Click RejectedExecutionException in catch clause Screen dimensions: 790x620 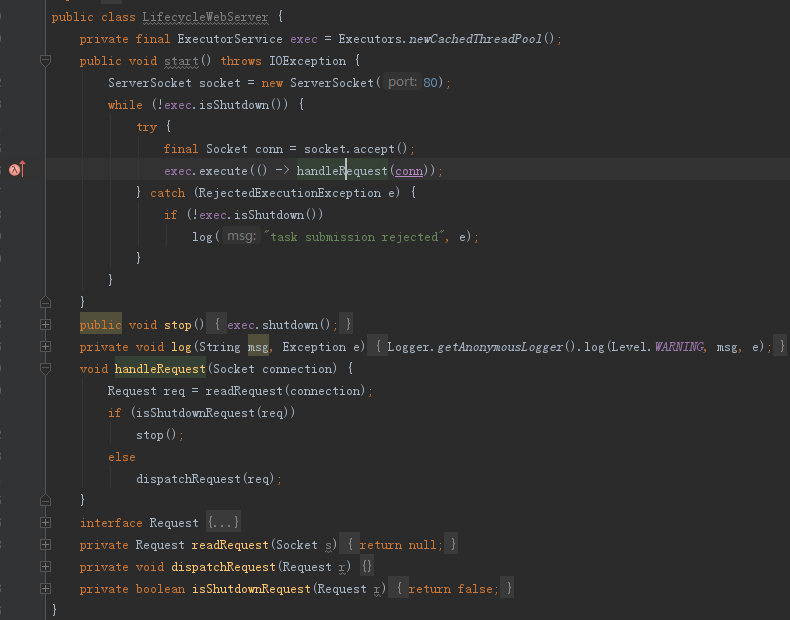click(290, 193)
